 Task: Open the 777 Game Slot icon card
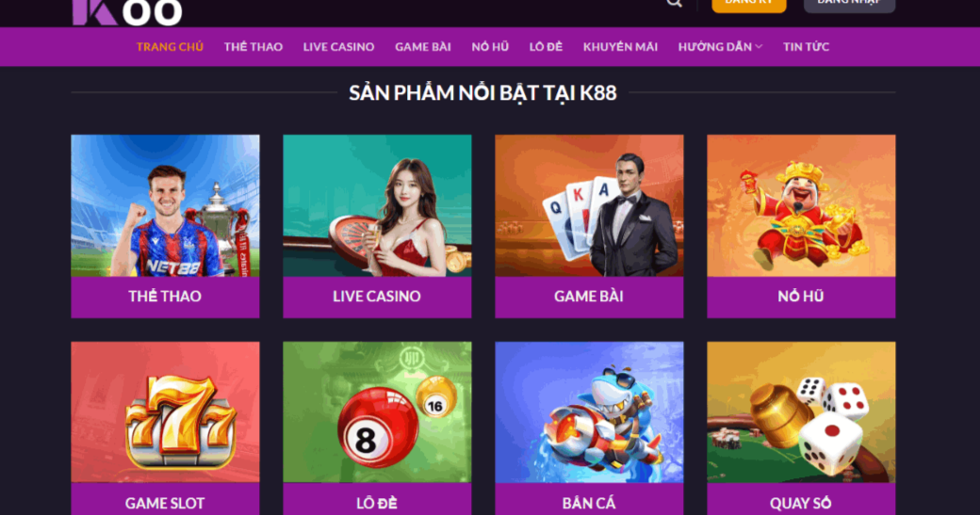[x=165, y=412]
